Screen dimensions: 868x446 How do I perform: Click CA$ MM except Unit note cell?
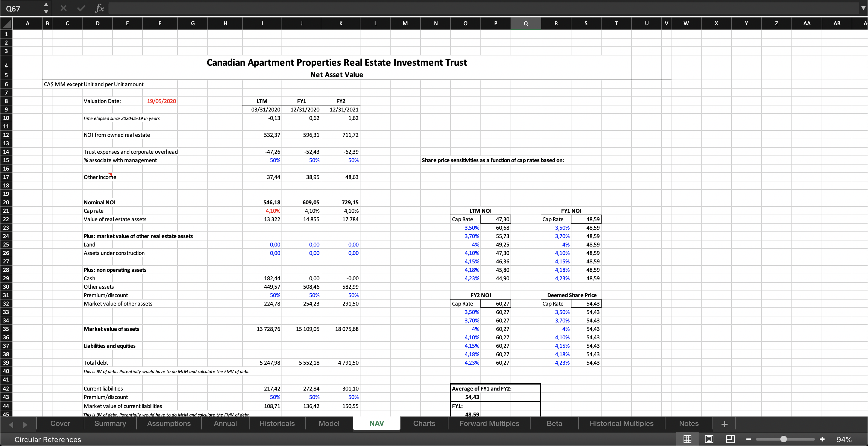94,84
